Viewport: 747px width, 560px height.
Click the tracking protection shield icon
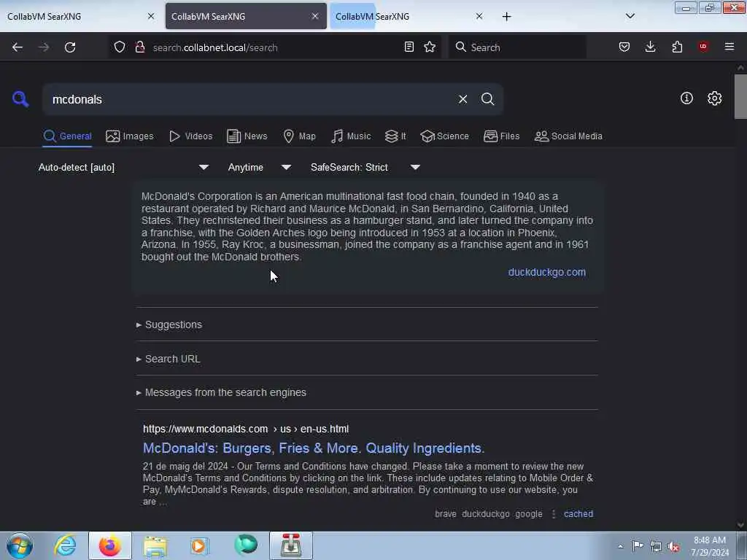pyautogui.click(x=120, y=47)
